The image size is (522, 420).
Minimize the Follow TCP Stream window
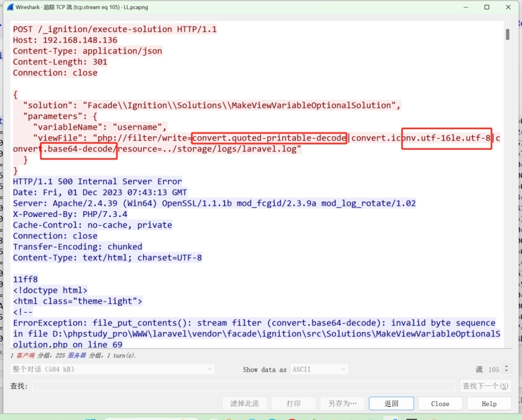click(466, 7)
